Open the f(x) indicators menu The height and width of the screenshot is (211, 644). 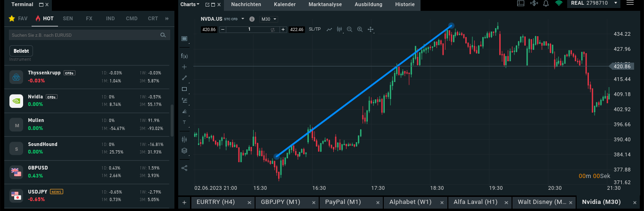[184, 56]
